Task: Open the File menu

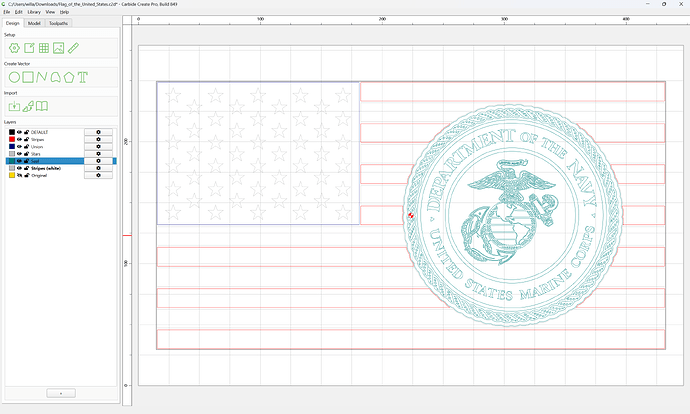Action: coord(7,12)
